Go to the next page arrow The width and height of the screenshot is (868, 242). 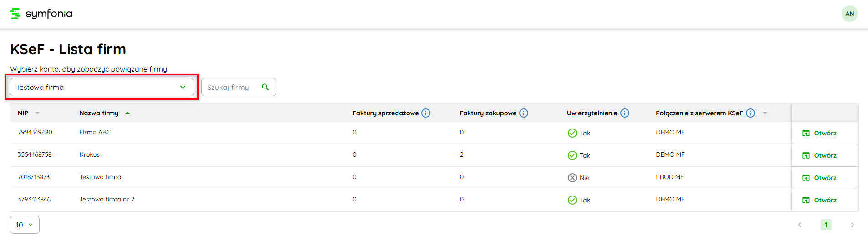point(852,225)
